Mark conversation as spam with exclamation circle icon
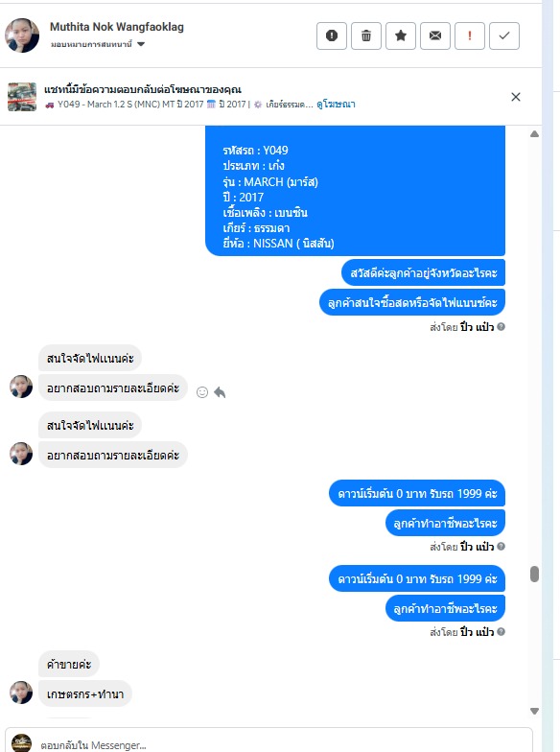This screenshot has width=560, height=752. pyautogui.click(x=332, y=36)
